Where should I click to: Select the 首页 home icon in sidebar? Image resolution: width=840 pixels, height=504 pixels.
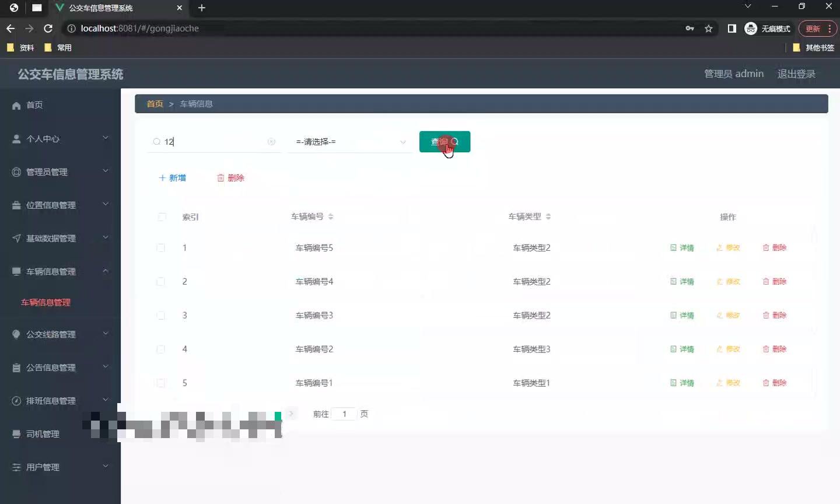click(17, 105)
